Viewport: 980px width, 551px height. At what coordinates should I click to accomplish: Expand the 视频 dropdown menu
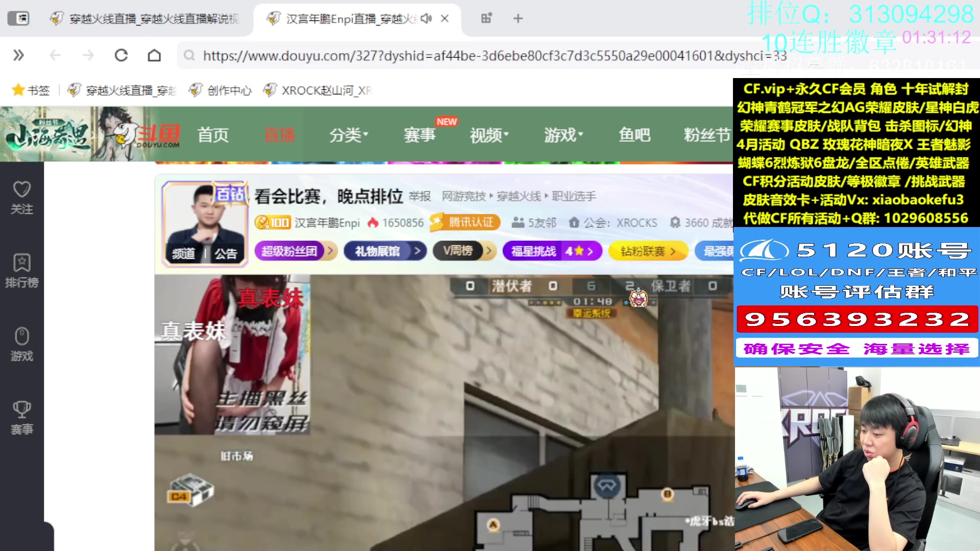[489, 135]
